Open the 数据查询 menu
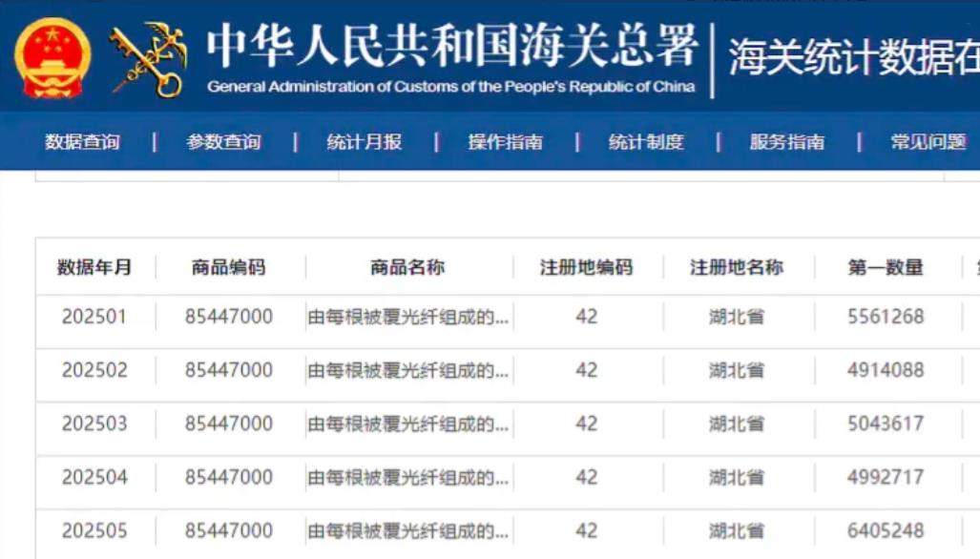Screen dimensions: 980x559 pos(82,142)
